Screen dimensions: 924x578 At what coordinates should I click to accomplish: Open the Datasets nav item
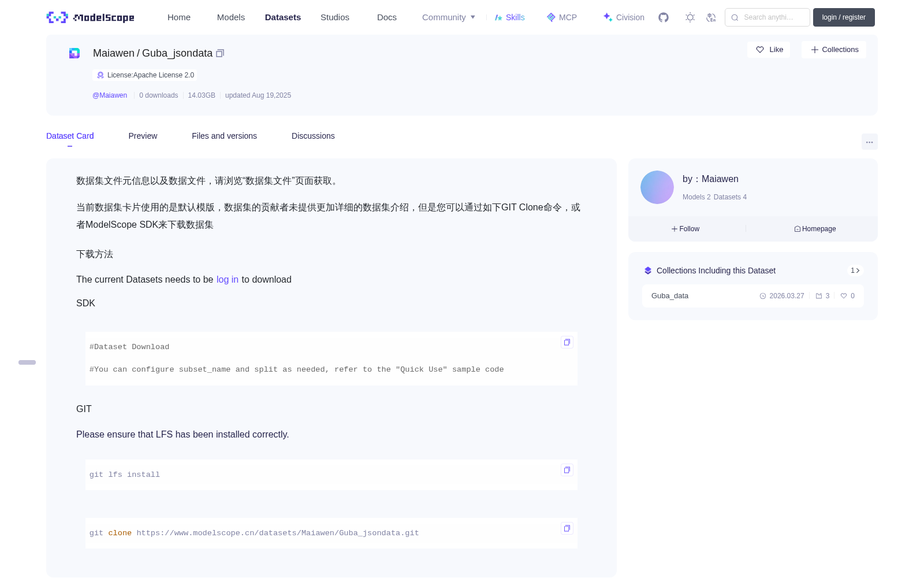[x=283, y=17]
